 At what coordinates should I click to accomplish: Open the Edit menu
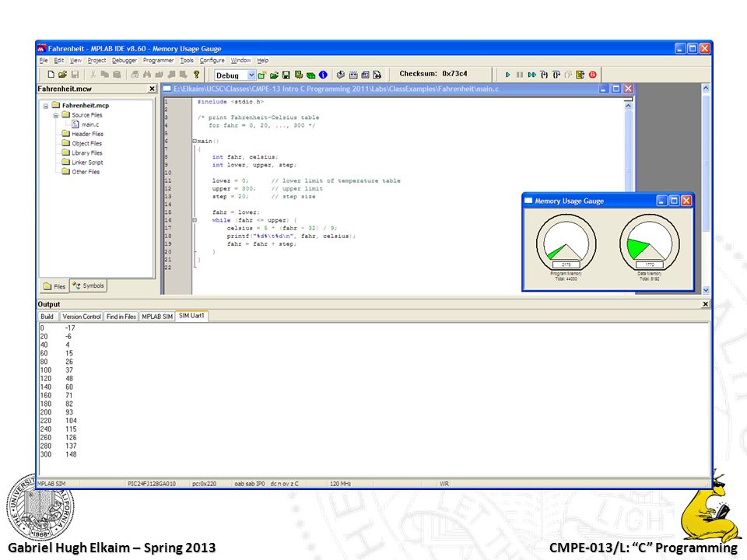[x=58, y=61]
